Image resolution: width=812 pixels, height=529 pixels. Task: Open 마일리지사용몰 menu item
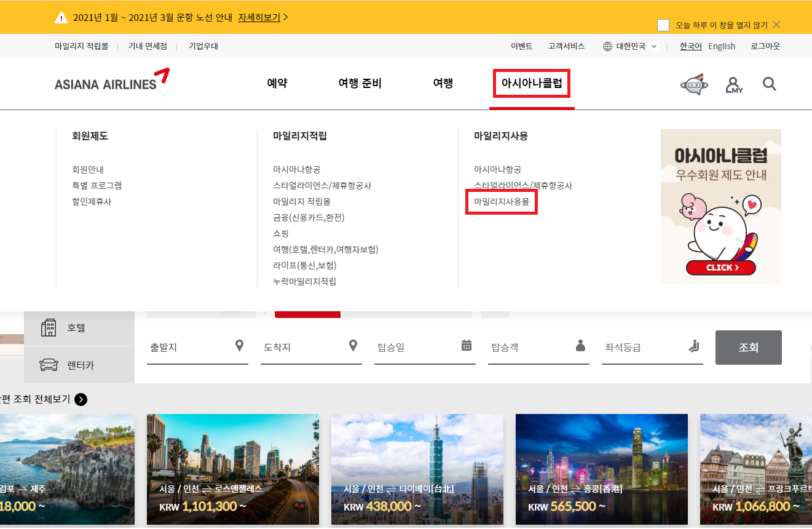pyautogui.click(x=502, y=202)
